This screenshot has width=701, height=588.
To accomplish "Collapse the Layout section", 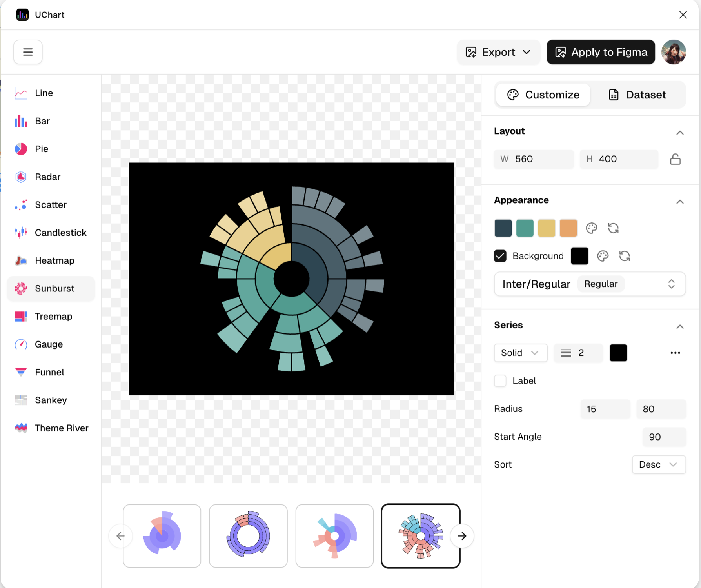I will point(680,133).
